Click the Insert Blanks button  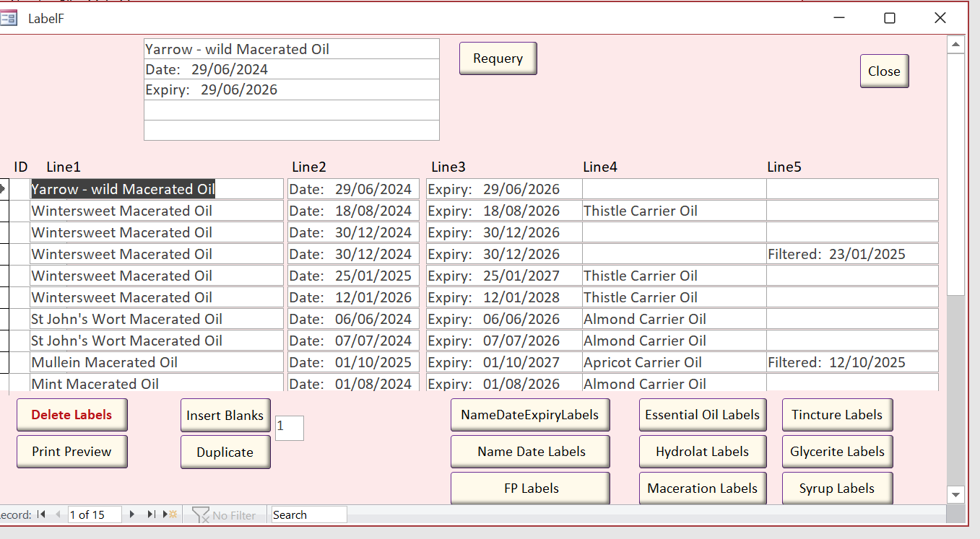(225, 416)
